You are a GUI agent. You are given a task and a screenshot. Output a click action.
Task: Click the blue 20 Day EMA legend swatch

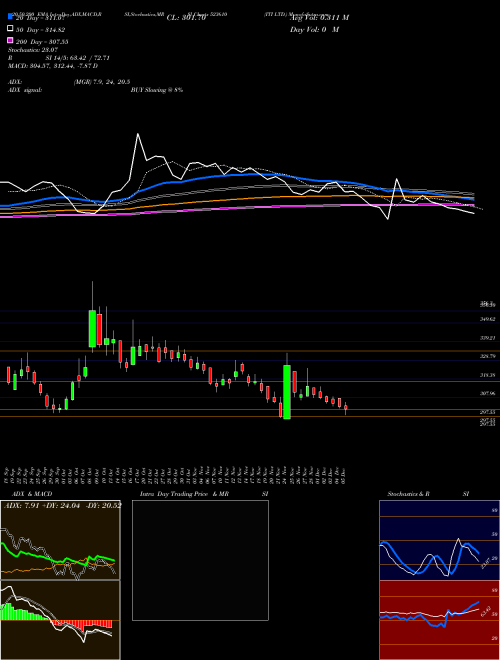pyautogui.click(x=10, y=17)
